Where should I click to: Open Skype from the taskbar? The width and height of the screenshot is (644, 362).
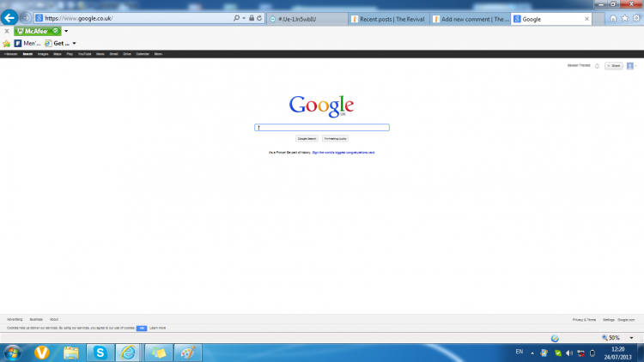coord(100,353)
